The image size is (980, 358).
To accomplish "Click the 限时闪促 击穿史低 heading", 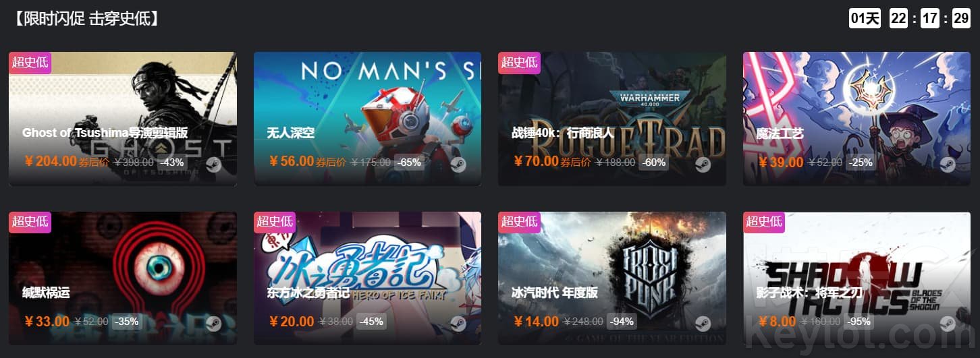I will point(86,18).
